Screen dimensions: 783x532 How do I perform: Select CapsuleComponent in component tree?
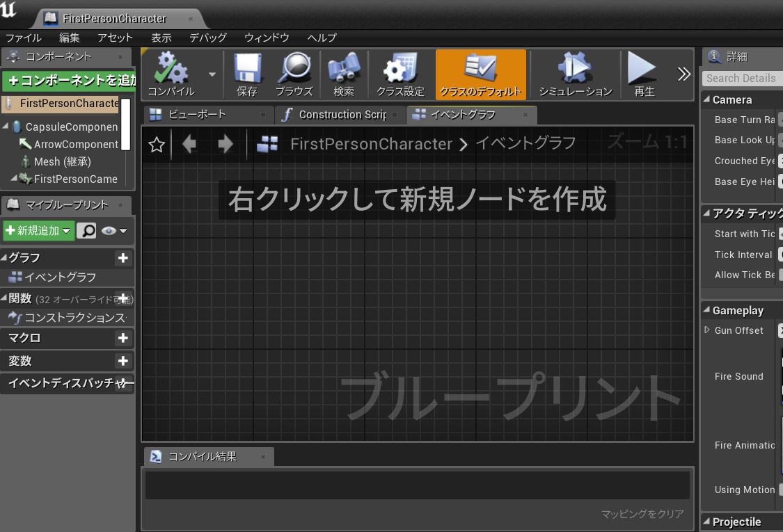[x=72, y=127]
